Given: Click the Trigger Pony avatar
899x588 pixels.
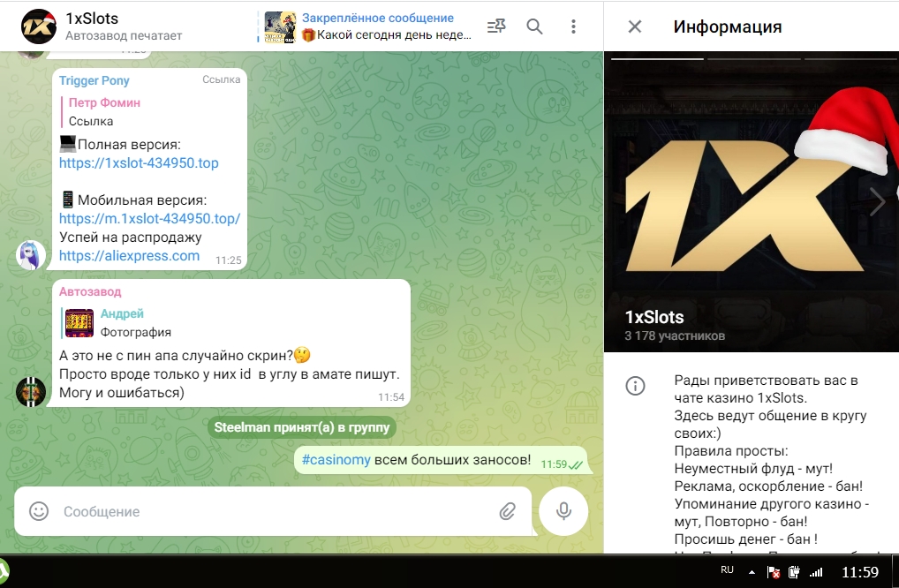Looking at the screenshot, I should coord(30,255).
